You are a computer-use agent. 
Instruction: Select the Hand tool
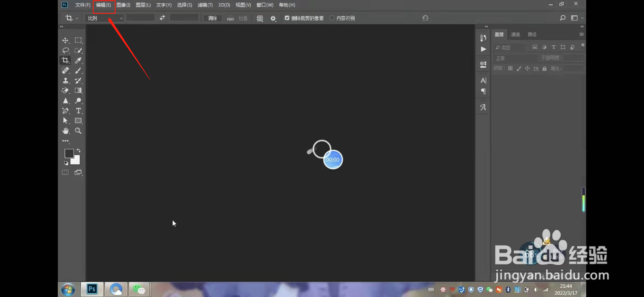coord(66,131)
